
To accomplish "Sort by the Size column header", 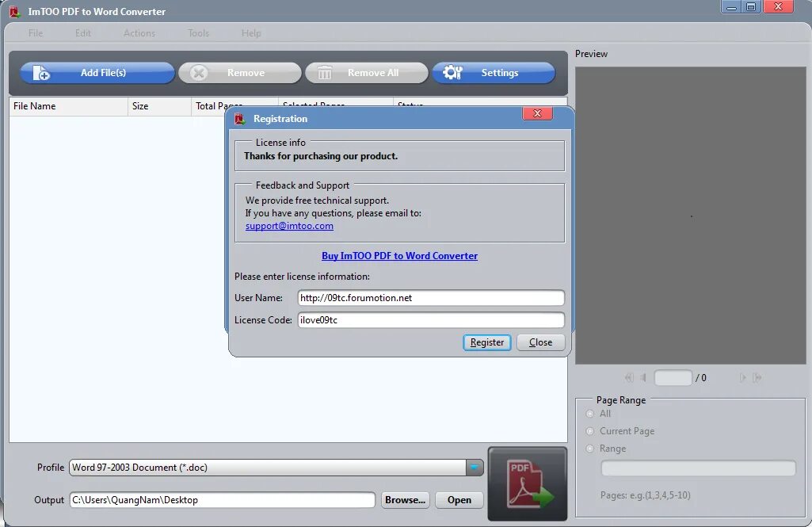I will coord(159,106).
